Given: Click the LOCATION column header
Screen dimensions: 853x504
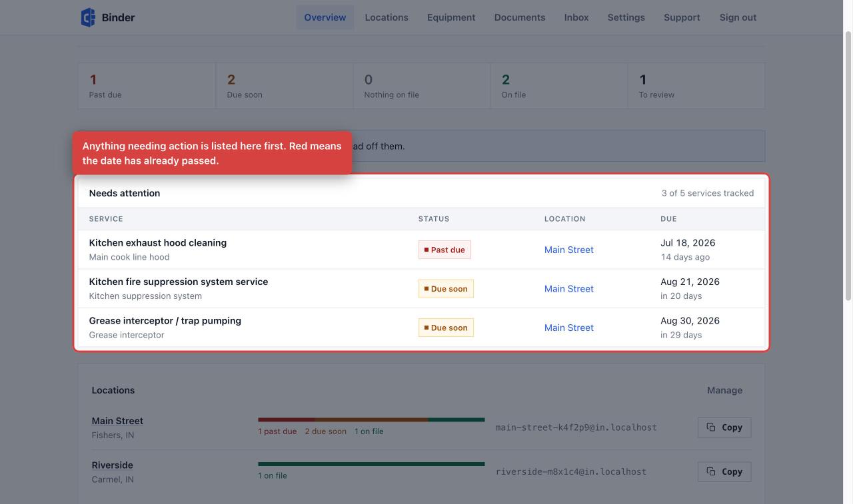Looking at the screenshot, I should point(565,219).
